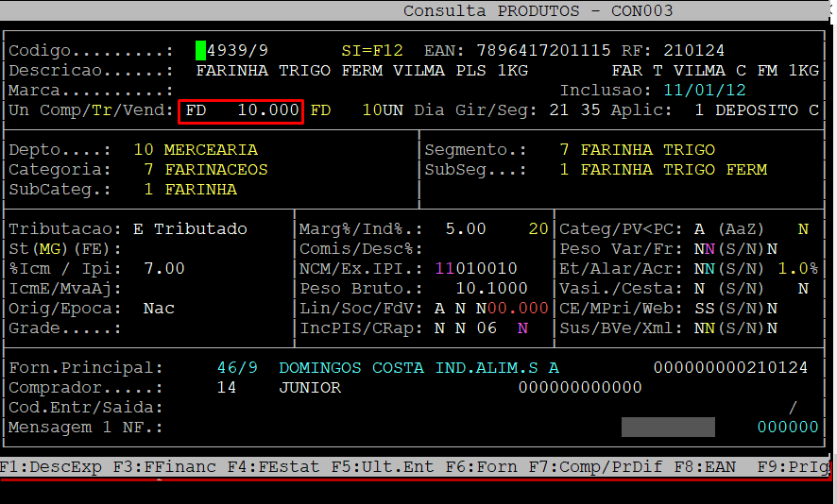The image size is (837, 504).
Task: Toggle the Peso Var/Fr NN(S/N) flag
Action: click(705, 249)
